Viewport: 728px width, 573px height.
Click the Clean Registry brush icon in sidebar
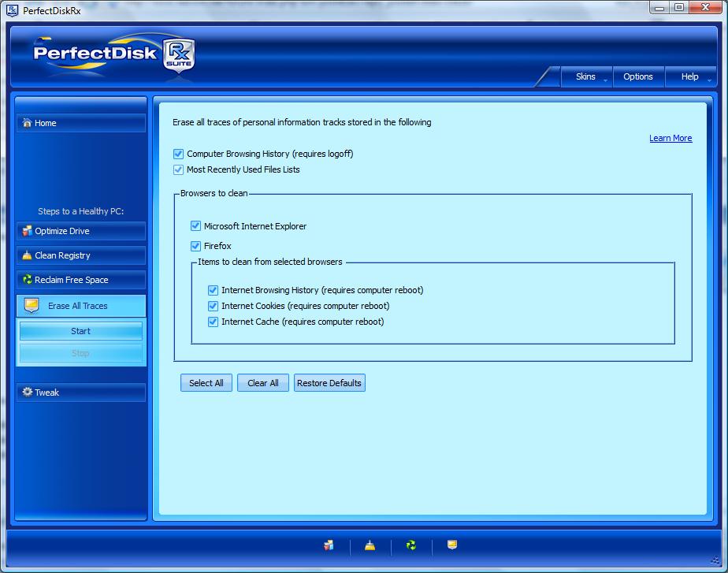click(25, 255)
